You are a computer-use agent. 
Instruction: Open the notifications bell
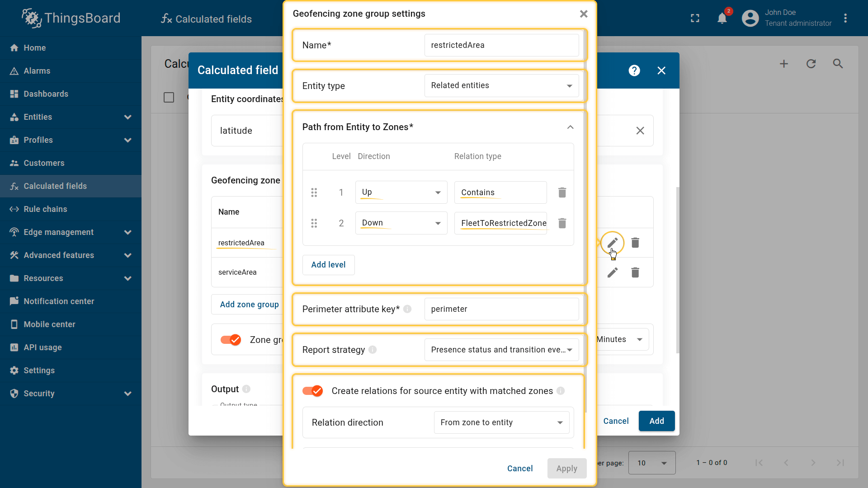722,19
